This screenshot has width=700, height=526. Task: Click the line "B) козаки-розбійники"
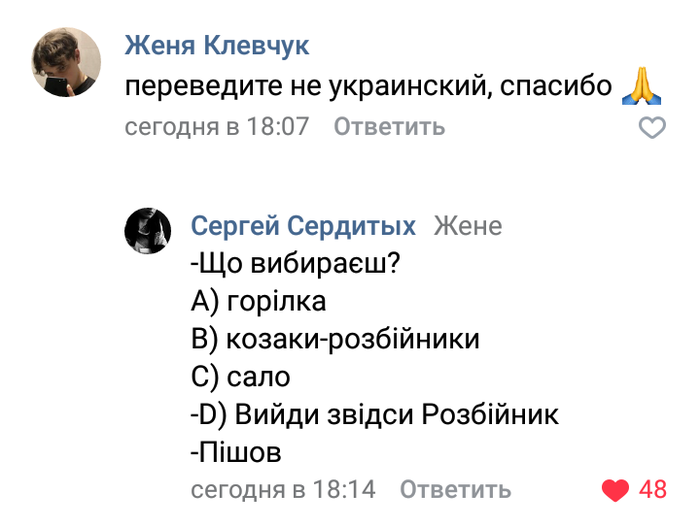click(334, 340)
